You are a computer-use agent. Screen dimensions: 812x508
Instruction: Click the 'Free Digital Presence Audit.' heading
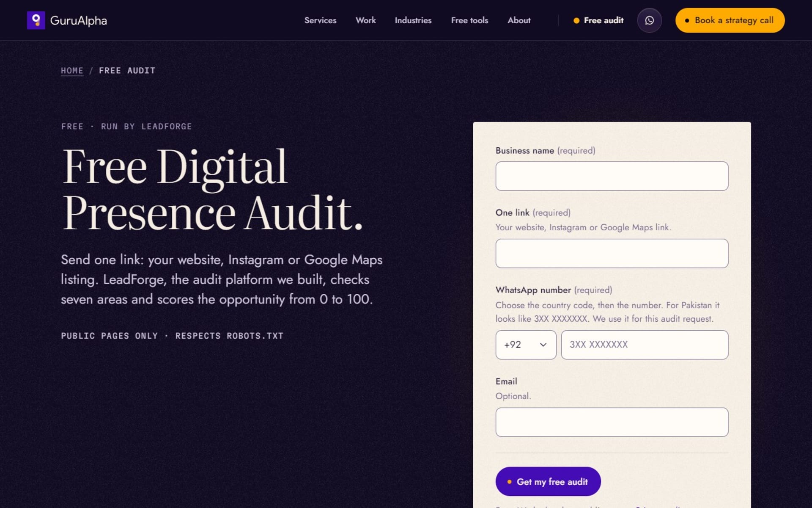tap(213, 189)
